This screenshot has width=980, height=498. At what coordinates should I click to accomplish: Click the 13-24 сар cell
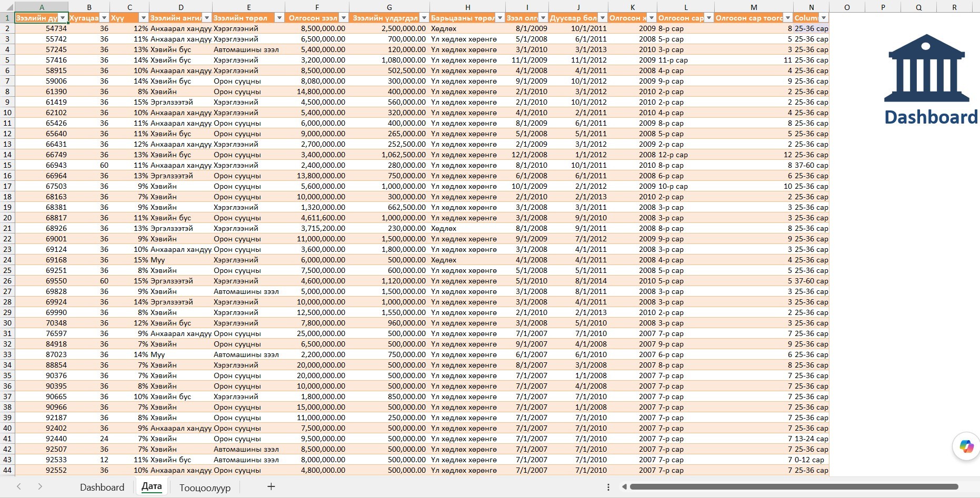click(811, 439)
